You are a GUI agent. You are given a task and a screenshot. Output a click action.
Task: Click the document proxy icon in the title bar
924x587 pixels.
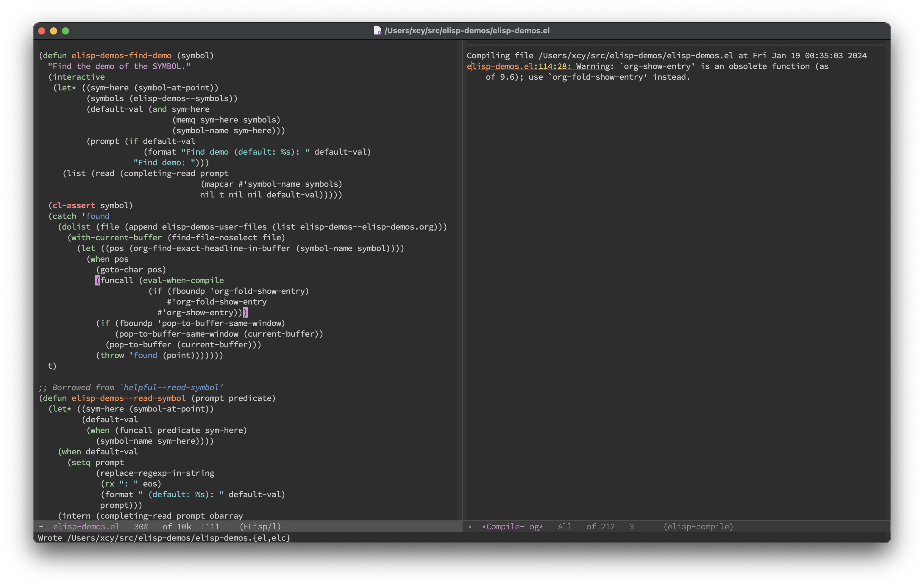click(377, 31)
